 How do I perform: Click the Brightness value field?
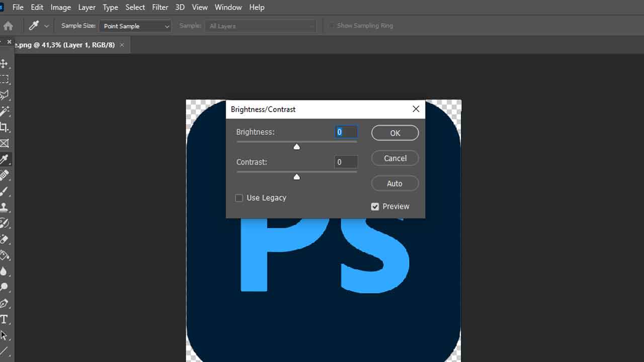tap(346, 132)
